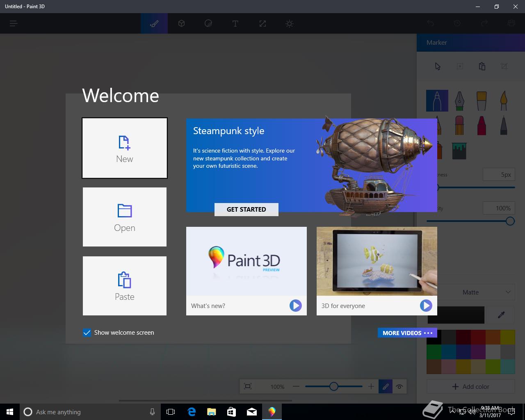Screen dimensions: 525x420
Task: Click GET STARTED on Steampunk banner
Action: [x=247, y=209]
